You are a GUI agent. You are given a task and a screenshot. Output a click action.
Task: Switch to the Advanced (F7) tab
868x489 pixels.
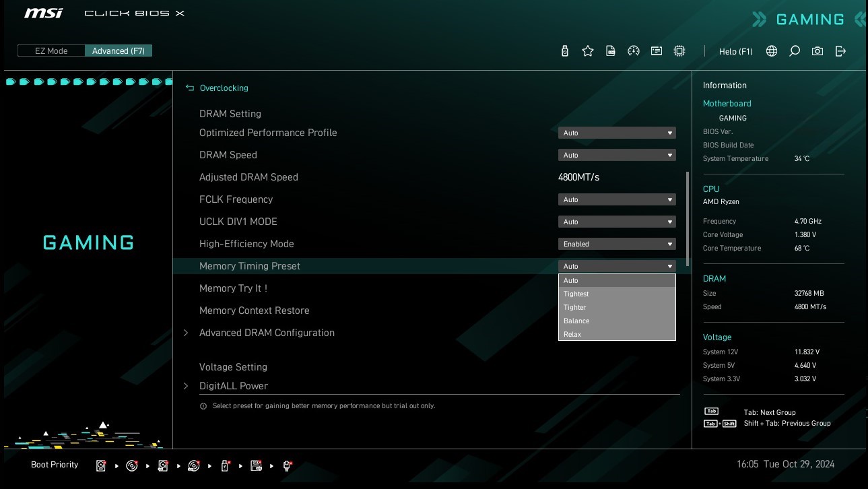point(119,51)
